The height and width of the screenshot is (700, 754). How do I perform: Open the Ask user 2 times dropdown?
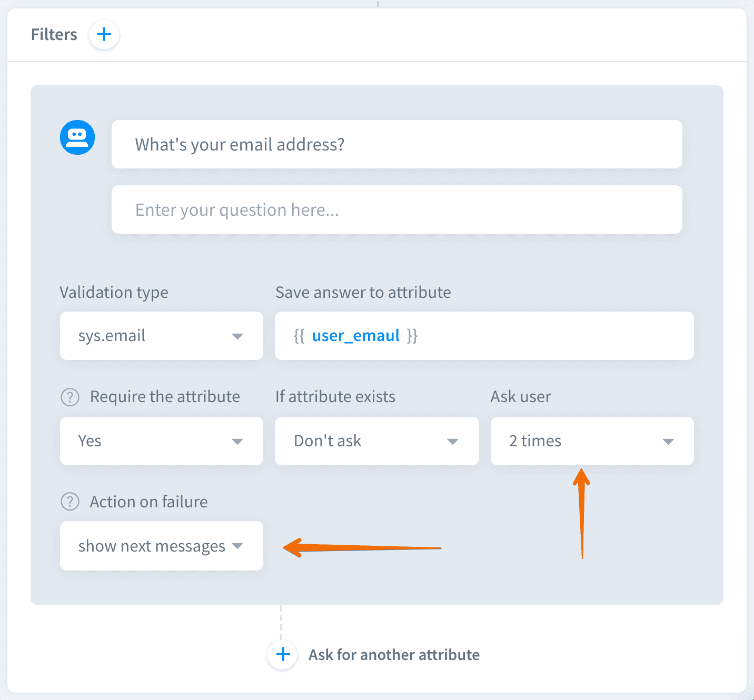point(592,441)
